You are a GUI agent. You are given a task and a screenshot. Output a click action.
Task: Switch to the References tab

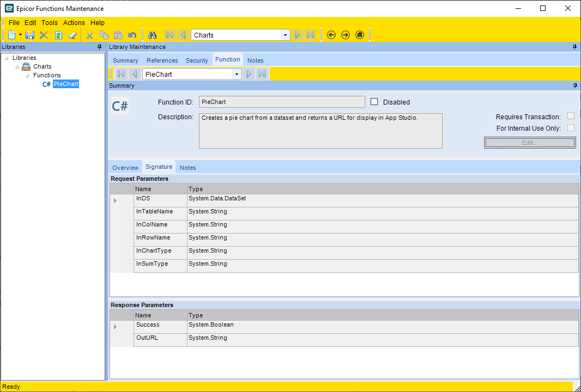162,60
